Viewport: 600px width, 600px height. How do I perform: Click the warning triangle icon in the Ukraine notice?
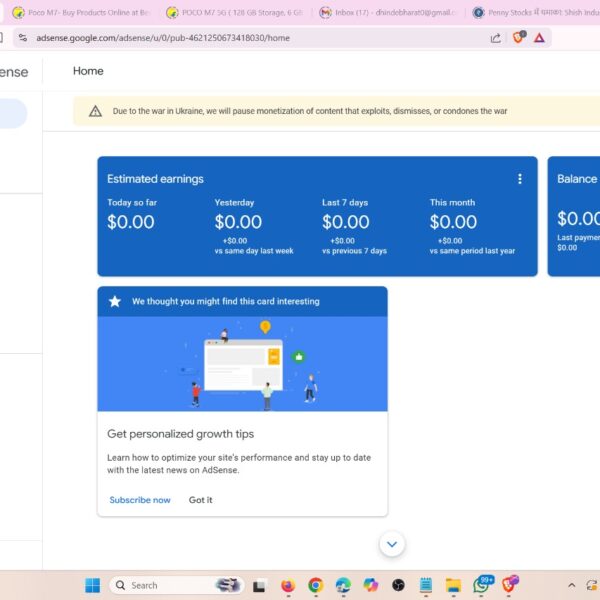click(95, 111)
